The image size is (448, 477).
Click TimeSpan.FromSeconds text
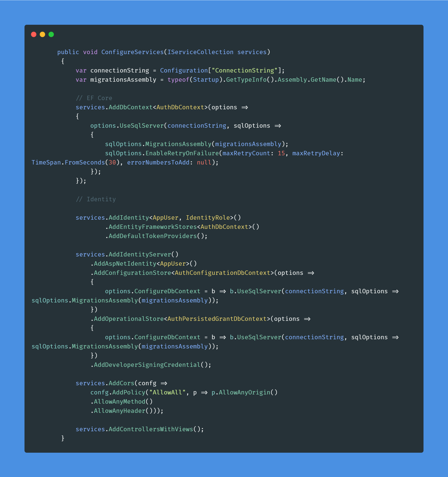pyautogui.click(x=68, y=163)
